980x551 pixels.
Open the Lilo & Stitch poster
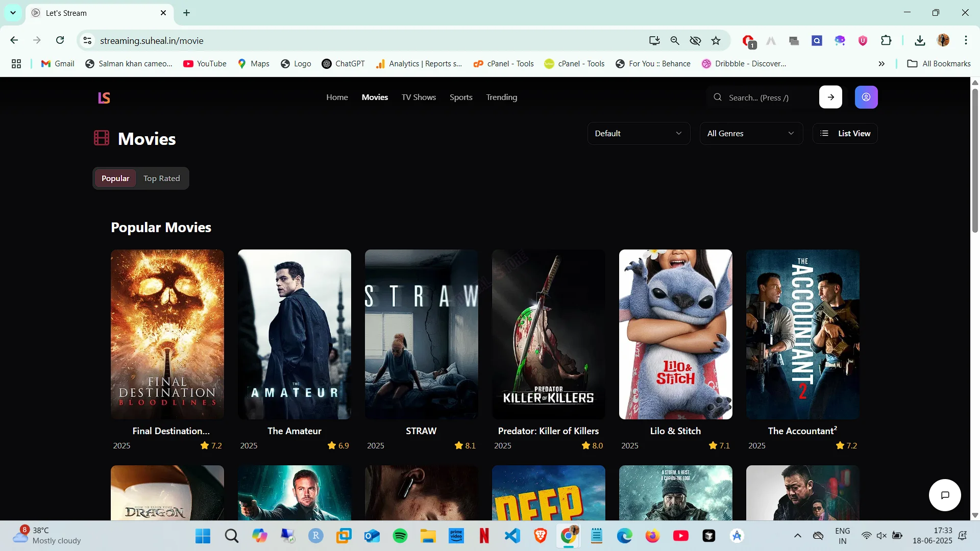coord(675,334)
